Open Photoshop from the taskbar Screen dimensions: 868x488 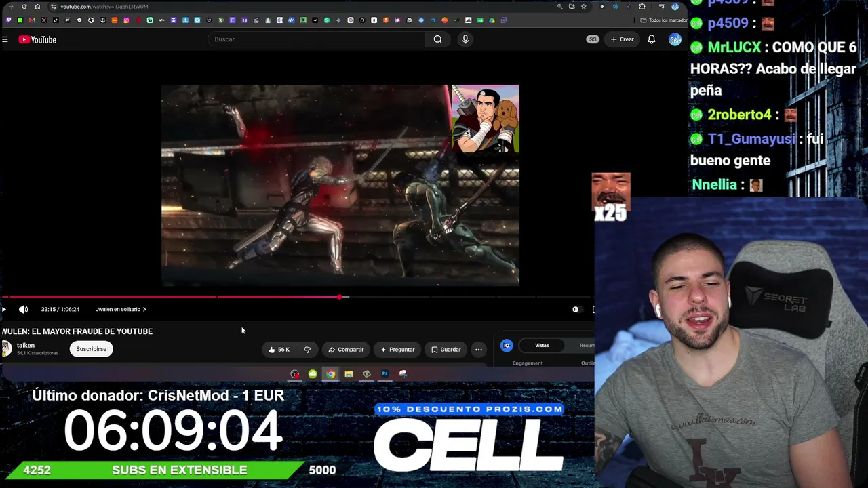pyautogui.click(x=384, y=374)
